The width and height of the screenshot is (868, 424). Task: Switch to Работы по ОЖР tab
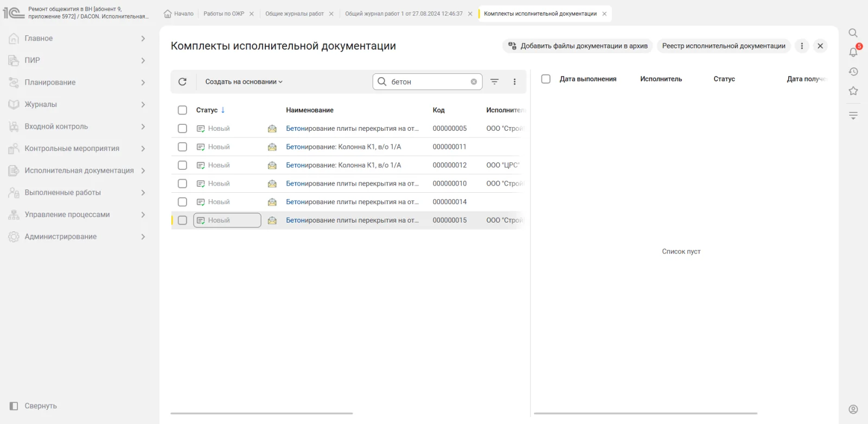(x=224, y=14)
